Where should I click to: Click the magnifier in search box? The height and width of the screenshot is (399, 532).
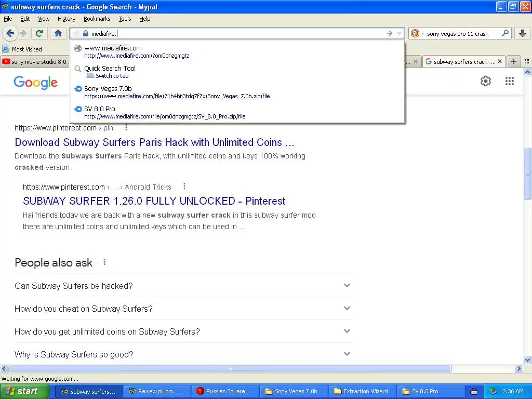point(505,33)
